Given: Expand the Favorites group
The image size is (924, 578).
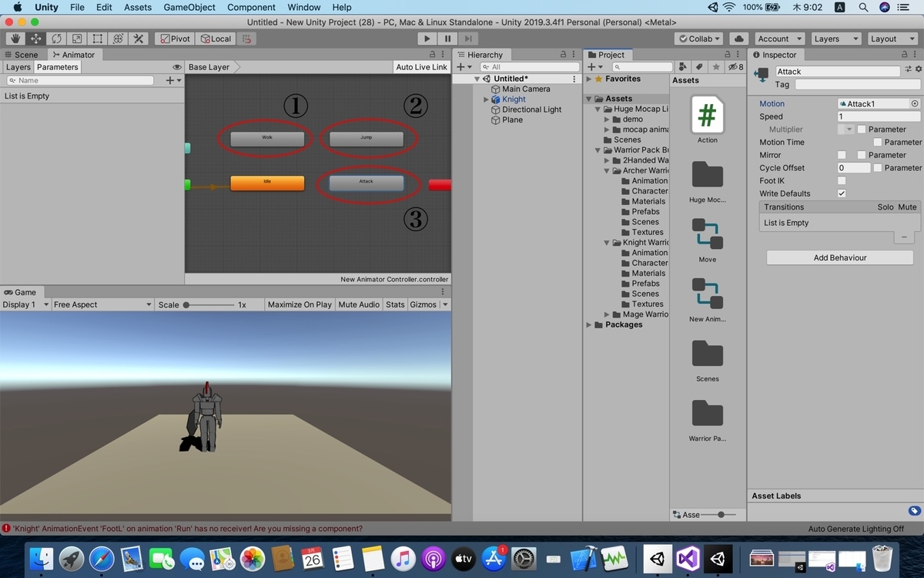Looking at the screenshot, I should tap(589, 79).
